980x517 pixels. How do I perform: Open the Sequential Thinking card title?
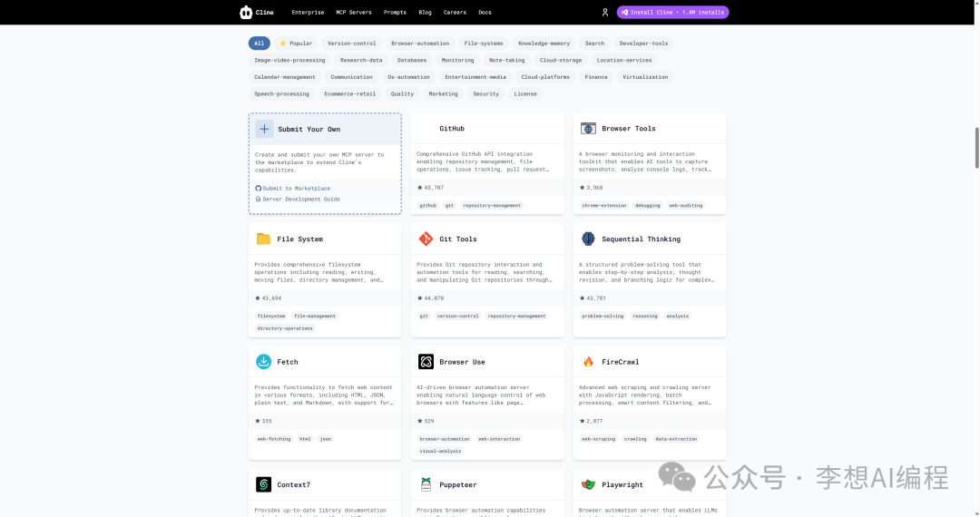pos(642,239)
